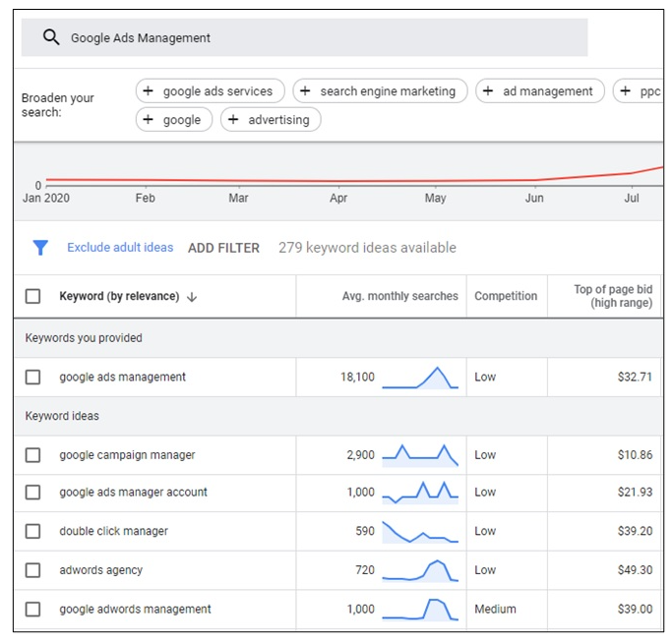
Task: Click the $49.30 top of page bid
Action: [x=635, y=570]
